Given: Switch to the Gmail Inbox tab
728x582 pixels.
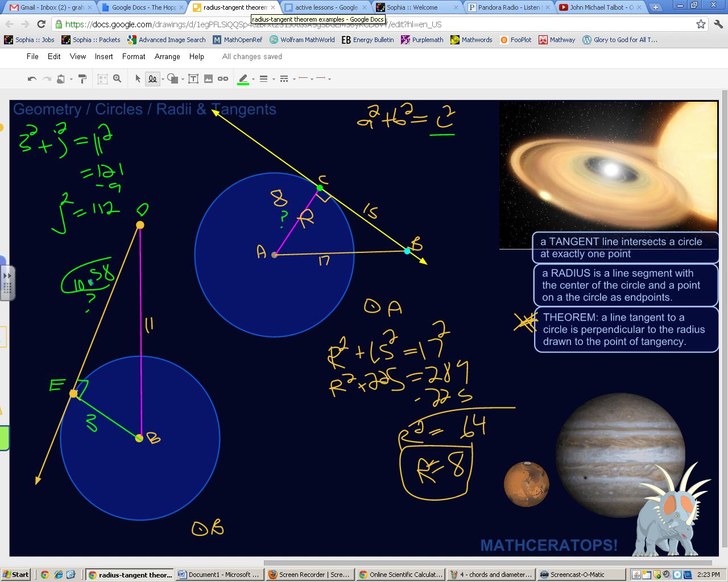Looking at the screenshot, I should pos(48,7).
